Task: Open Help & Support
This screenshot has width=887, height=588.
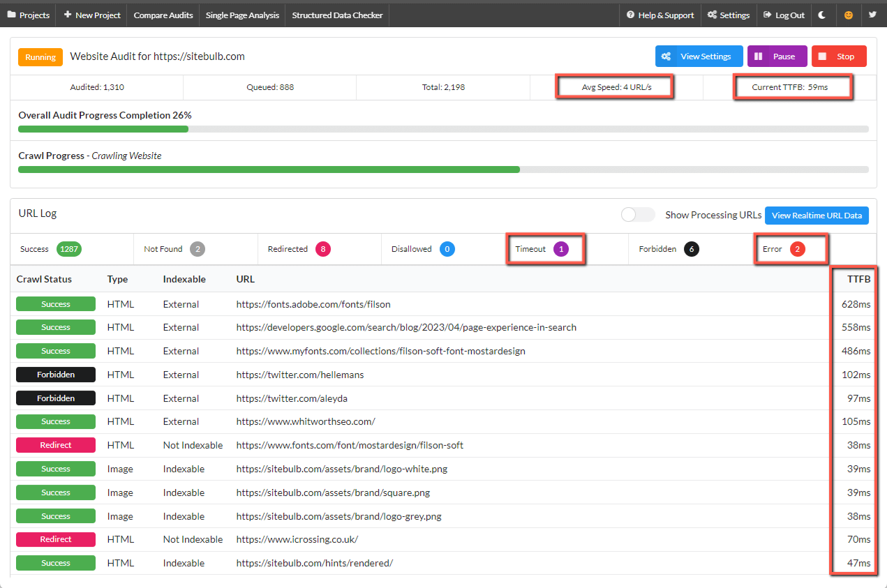Action: [x=660, y=15]
